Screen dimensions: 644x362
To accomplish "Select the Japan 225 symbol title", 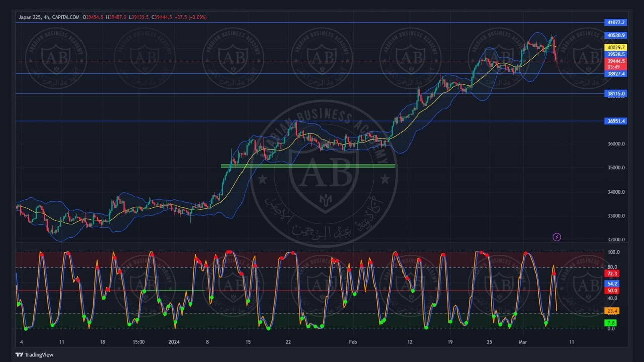I will (x=30, y=17).
